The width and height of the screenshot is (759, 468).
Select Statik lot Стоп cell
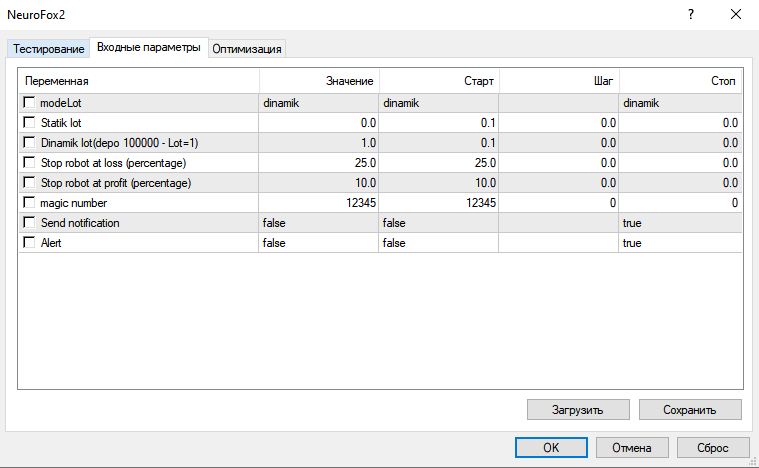click(681, 123)
